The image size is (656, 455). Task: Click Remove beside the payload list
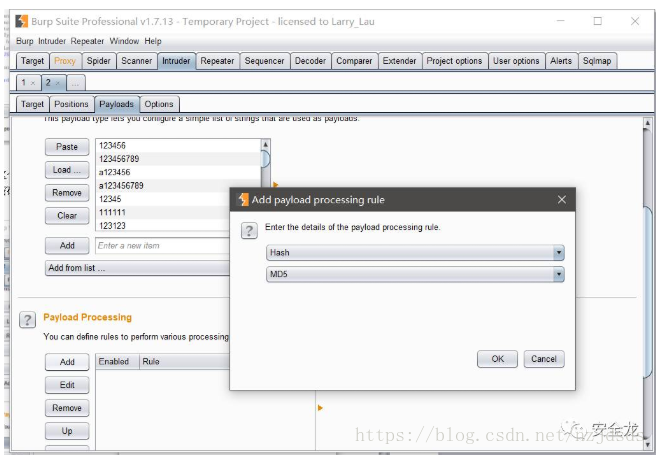pos(67,193)
